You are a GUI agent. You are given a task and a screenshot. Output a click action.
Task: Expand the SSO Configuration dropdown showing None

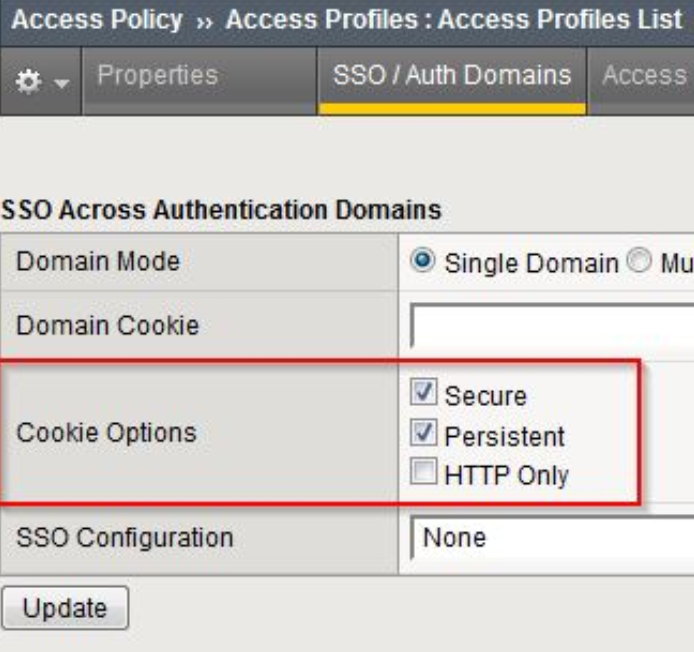[552, 537]
